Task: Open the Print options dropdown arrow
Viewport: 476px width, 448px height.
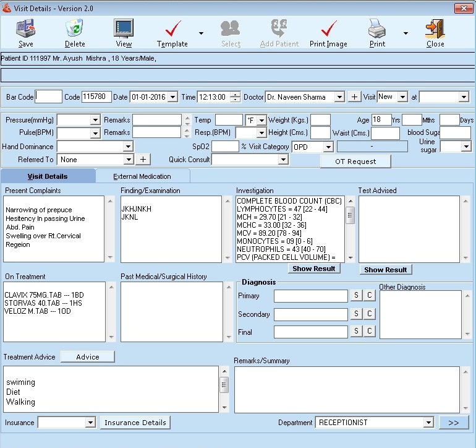Action: coord(406,33)
